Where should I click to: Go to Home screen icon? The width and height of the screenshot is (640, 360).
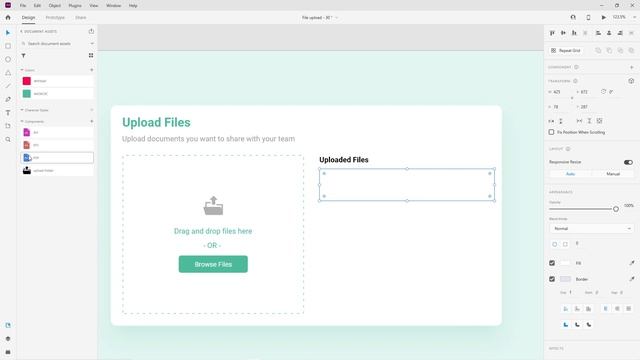8,18
